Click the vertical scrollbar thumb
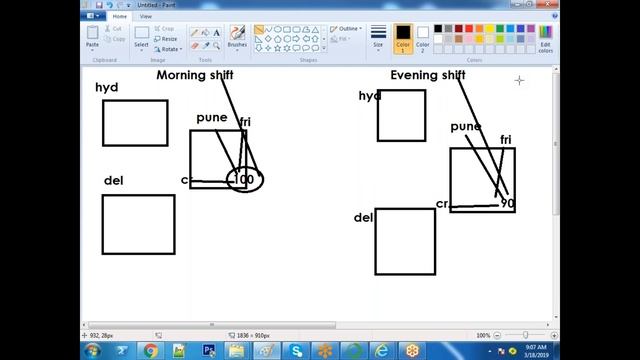 pyautogui.click(x=556, y=144)
